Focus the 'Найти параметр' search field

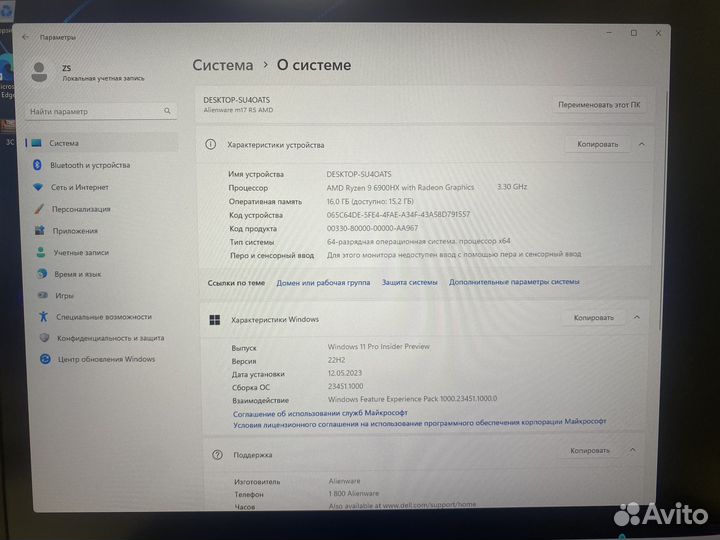pyautogui.click(x=101, y=111)
